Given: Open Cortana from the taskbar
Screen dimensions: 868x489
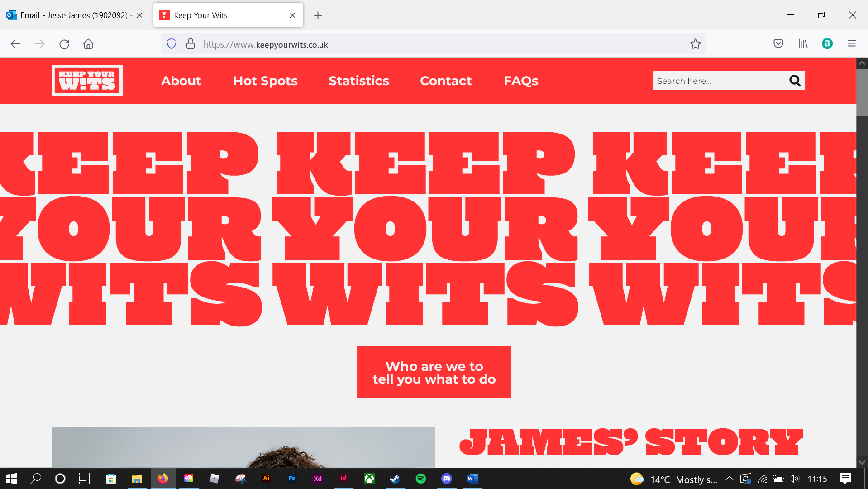Looking at the screenshot, I should point(60,479).
